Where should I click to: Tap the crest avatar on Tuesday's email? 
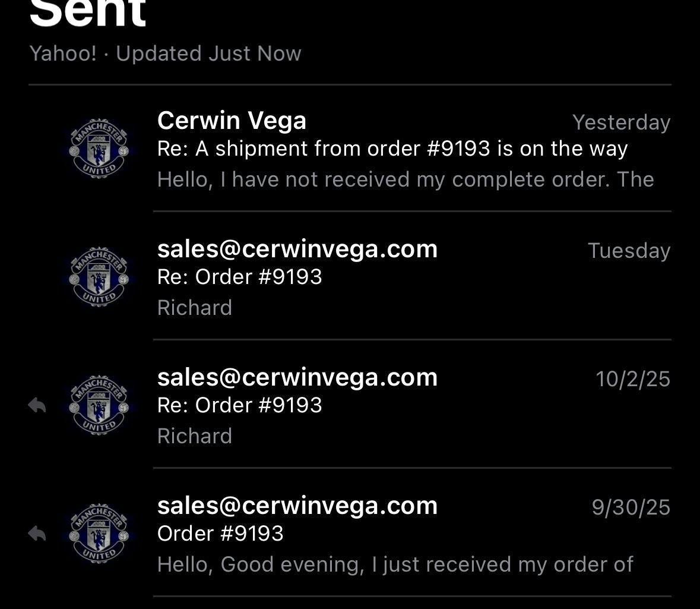(x=99, y=277)
